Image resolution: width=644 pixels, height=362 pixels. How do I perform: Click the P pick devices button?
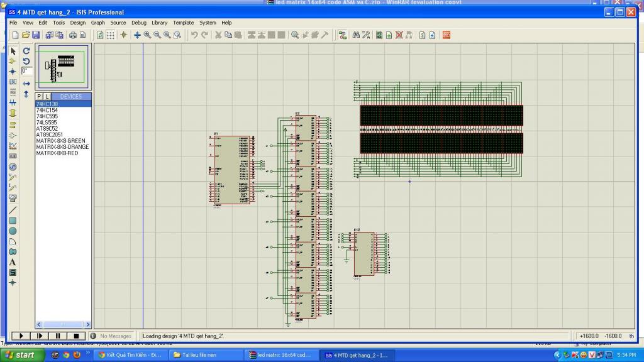tap(39, 96)
